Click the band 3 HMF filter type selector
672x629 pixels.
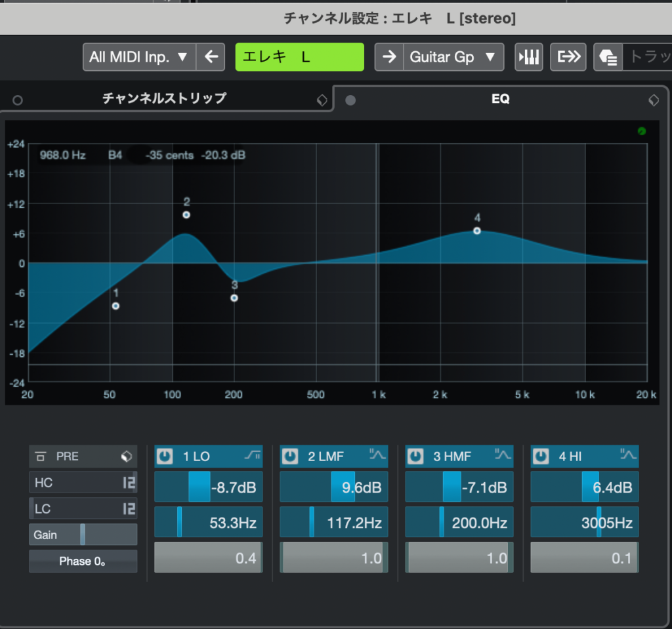click(x=503, y=455)
